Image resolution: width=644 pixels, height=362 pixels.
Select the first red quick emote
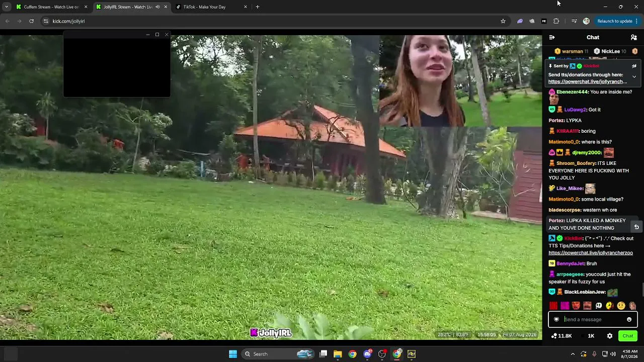[553, 306]
